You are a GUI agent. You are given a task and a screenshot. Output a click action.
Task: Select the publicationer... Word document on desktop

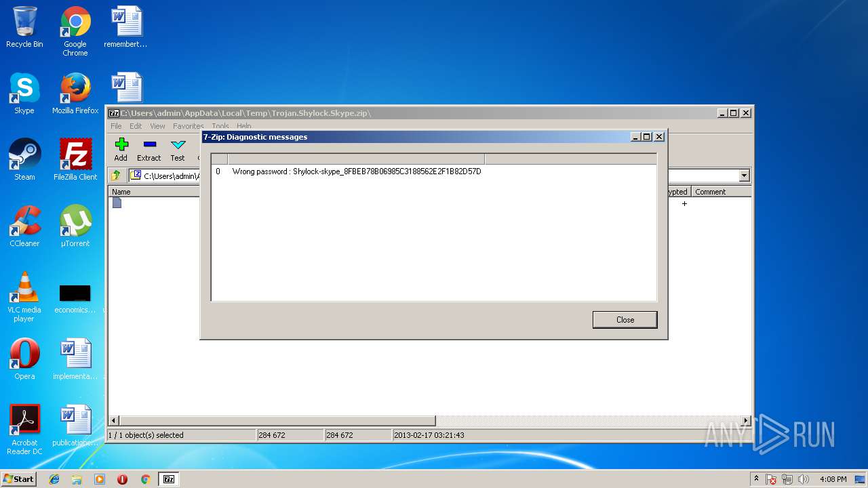(75, 426)
